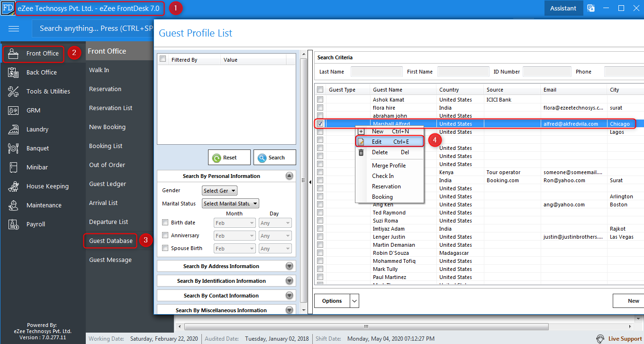Viewport: 644px width, 344px height.
Task: Click the FD application logo icon
Action: coord(8,8)
